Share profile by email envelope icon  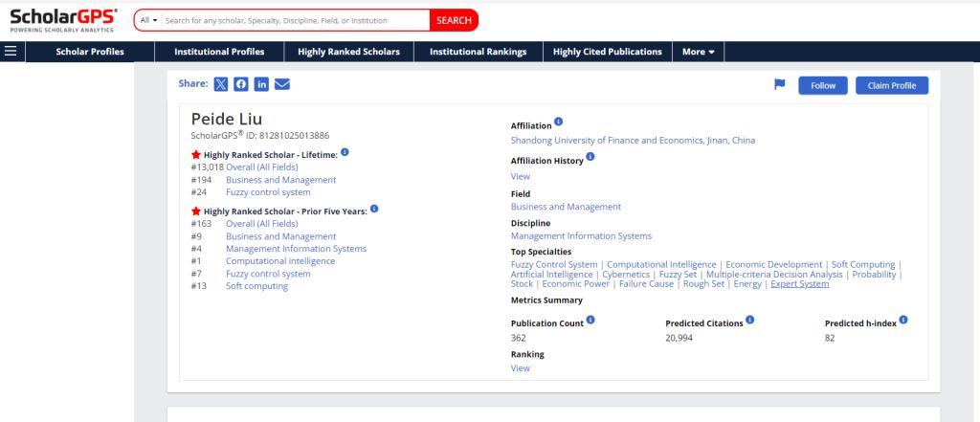[x=282, y=84]
